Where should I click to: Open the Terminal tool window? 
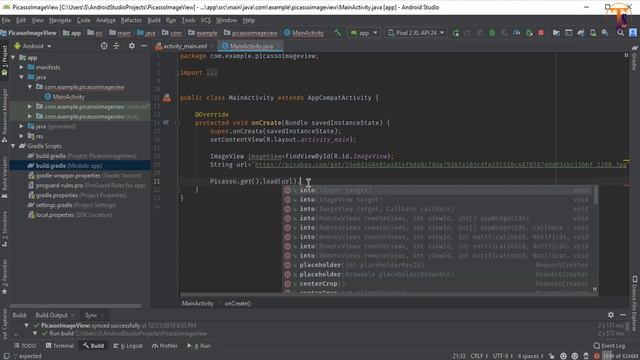[x=60, y=346]
